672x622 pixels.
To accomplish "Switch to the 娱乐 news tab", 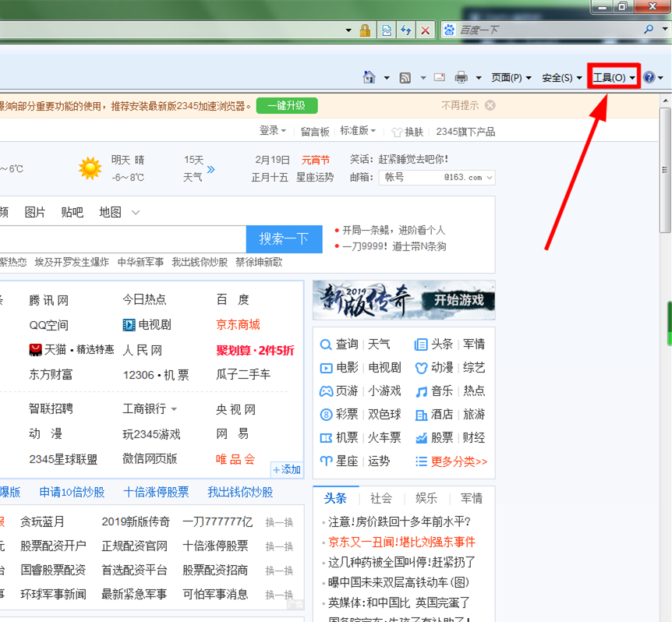I will coord(426,498).
